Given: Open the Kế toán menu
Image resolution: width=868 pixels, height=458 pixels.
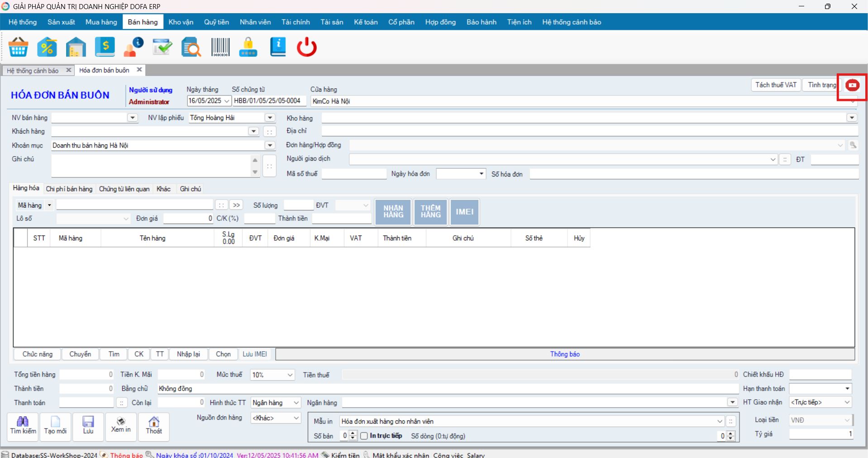Looking at the screenshot, I should click(366, 22).
